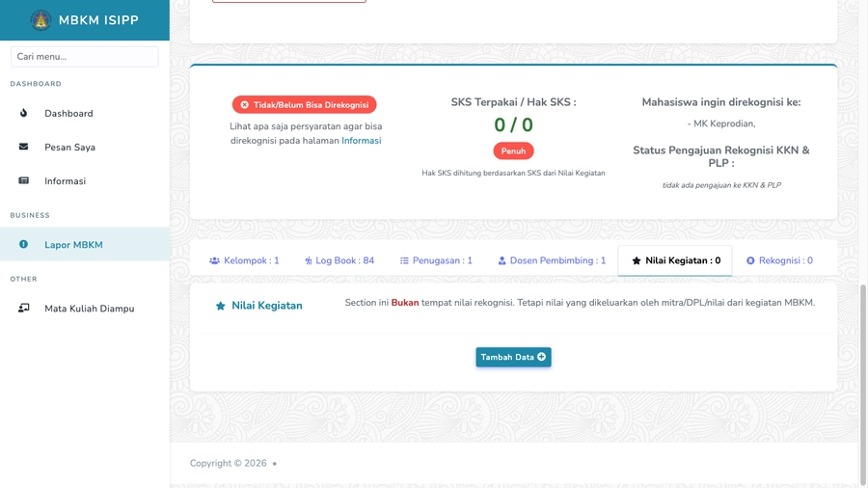The image size is (868, 488).
Task: Select the Penugasan : 1 tab
Action: coord(436,260)
